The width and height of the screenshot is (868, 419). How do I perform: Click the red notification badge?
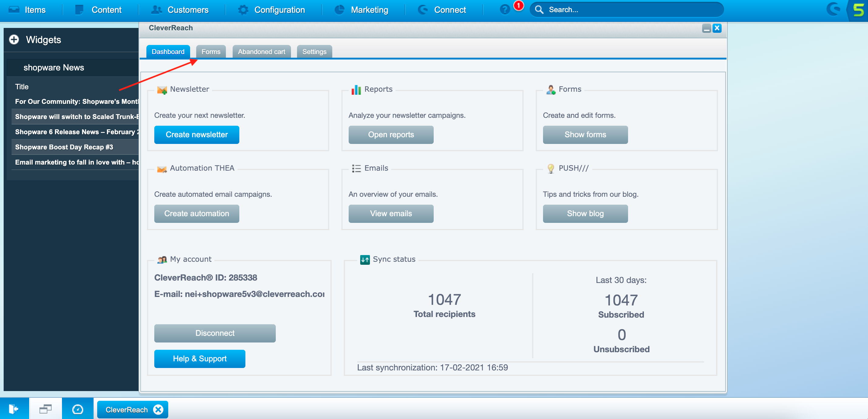tap(518, 6)
